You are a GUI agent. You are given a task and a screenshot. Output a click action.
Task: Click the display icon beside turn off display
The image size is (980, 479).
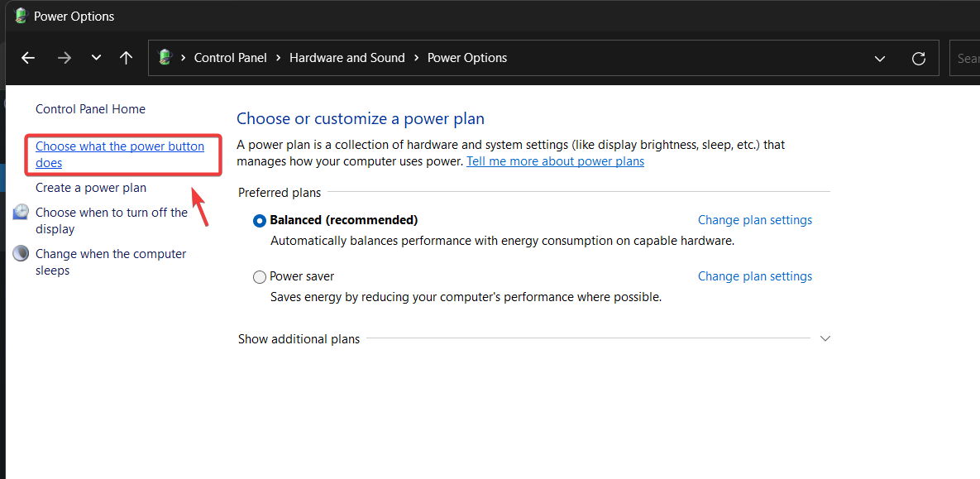(x=21, y=213)
